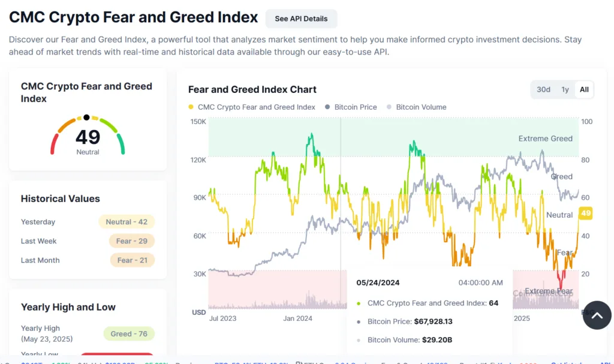Click the needle dot on the sentiment gauge
The height and width of the screenshot is (364, 614).
point(88,117)
